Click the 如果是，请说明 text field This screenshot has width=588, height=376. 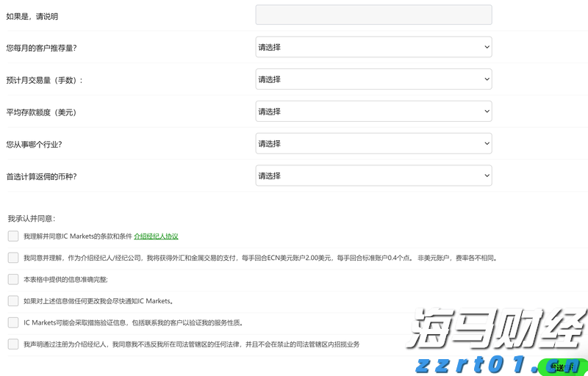[x=373, y=15]
